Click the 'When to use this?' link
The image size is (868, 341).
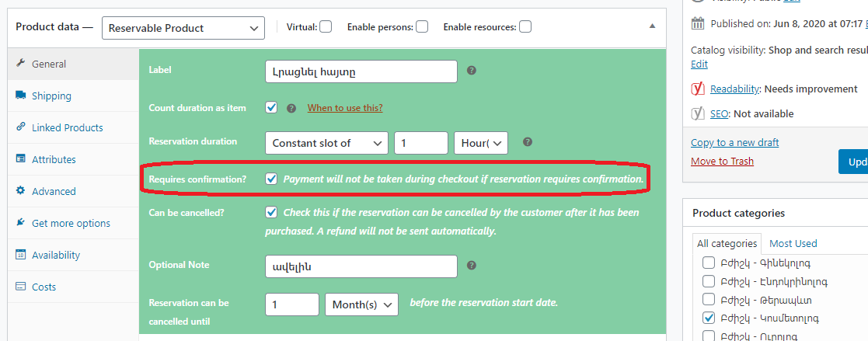click(x=345, y=108)
